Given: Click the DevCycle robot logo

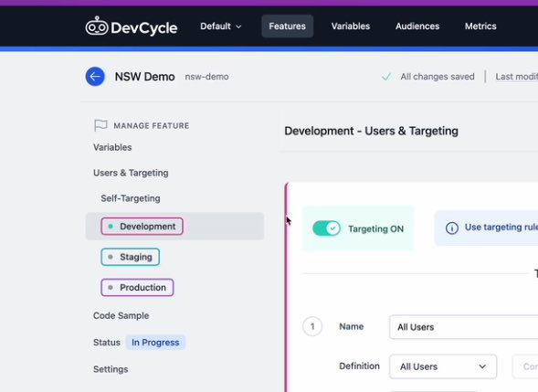Looking at the screenshot, I should (97, 26).
